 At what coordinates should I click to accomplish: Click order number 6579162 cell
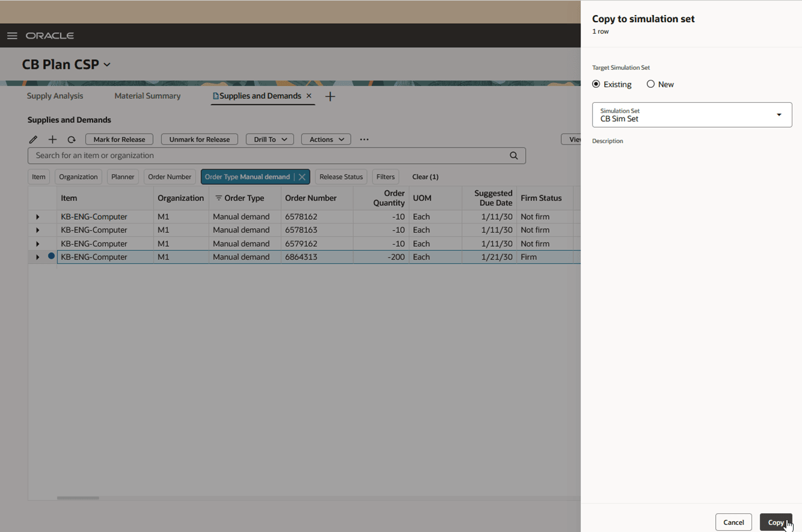click(x=317, y=244)
